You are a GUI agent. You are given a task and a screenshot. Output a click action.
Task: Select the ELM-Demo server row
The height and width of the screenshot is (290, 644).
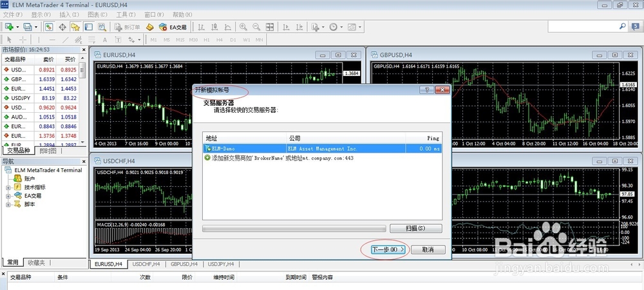tap(323, 149)
